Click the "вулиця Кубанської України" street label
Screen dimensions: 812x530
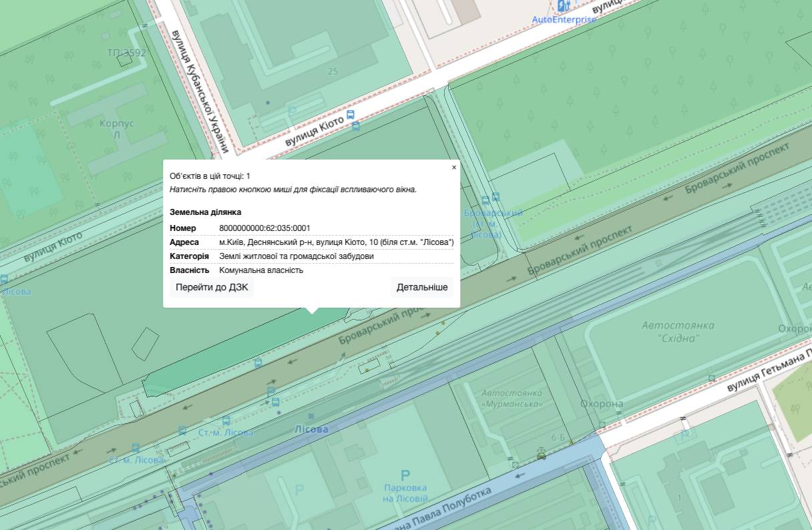tap(200, 90)
